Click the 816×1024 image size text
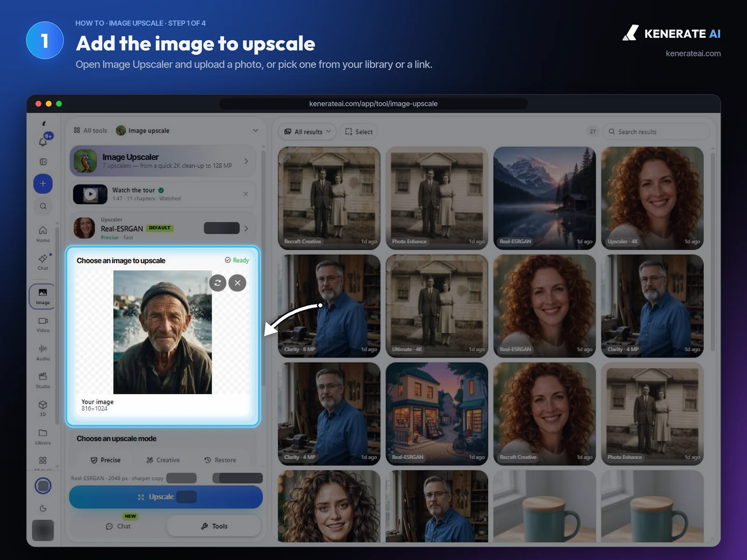The height and width of the screenshot is (560, 747). coord(94,409)
